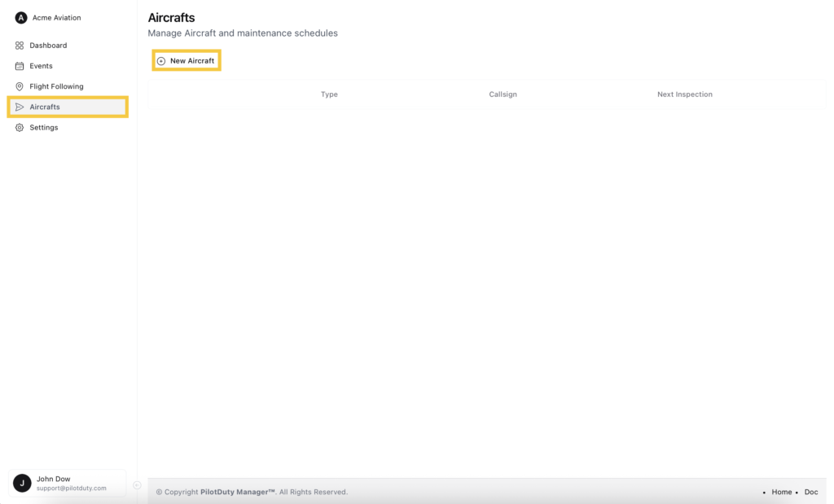Open the Doc link in the footer

point(810,492)
